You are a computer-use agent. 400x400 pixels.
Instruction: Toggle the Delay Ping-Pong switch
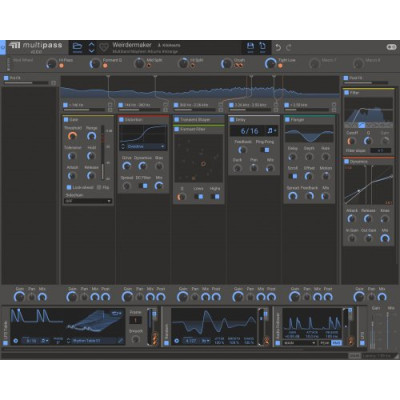point(265,150)
